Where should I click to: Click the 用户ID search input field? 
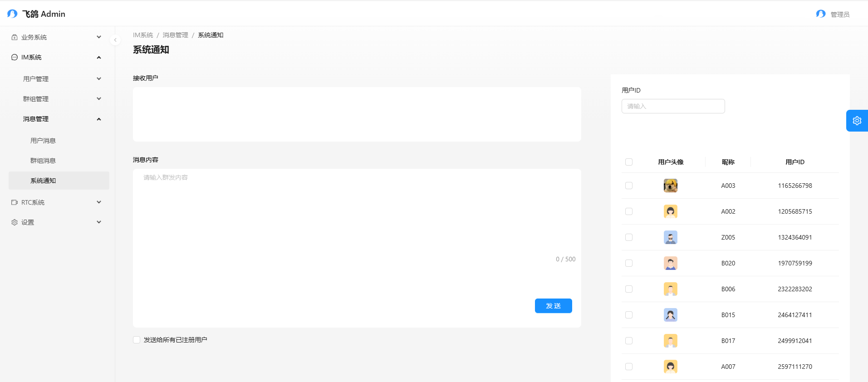click(x=673, y=106)
